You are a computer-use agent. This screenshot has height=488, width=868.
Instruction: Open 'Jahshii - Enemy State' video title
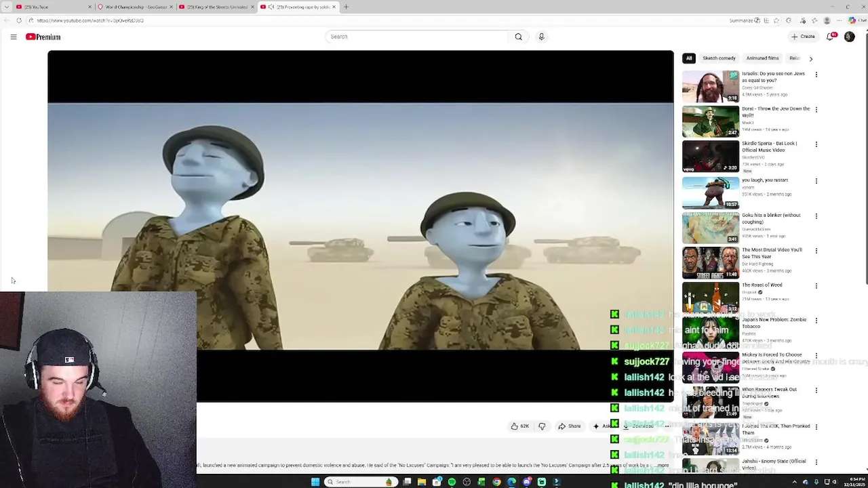click(x=774, y=464)
